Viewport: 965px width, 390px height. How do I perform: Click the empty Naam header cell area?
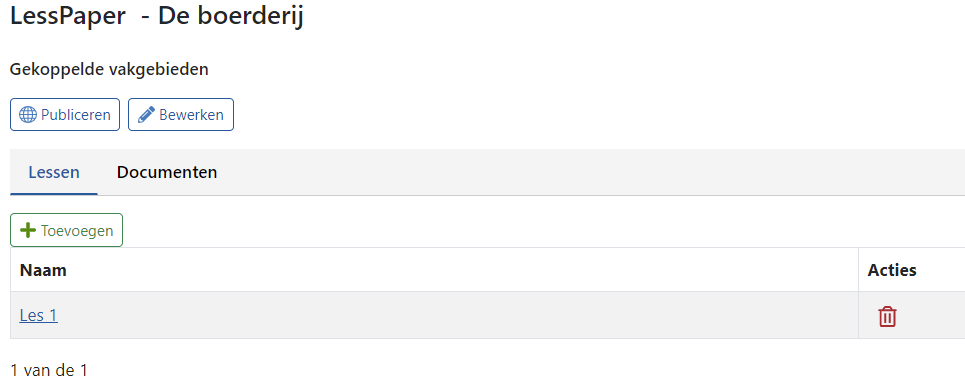[462, 270]
